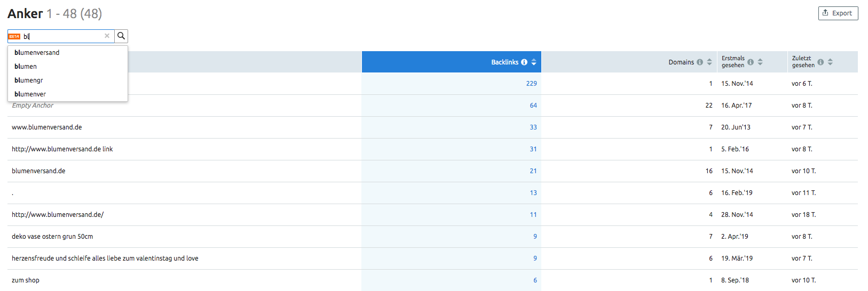Click the date '5. Feb.'16' cell

point(735,149)
